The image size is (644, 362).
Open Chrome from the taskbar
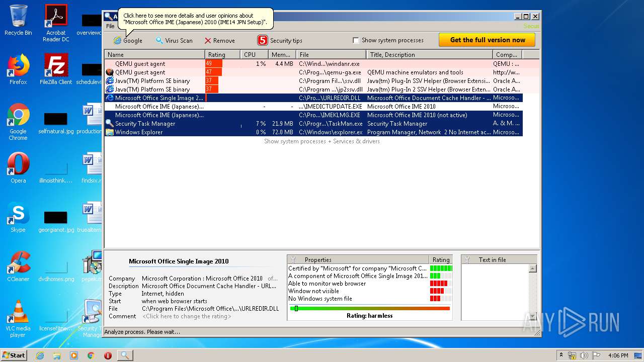tap(91, 355)
